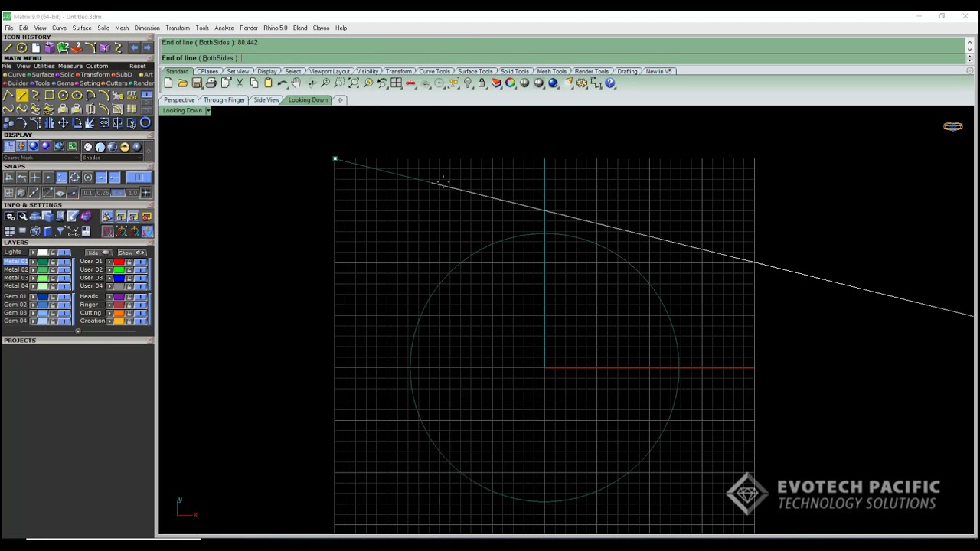The width and height of the screenshot is (980, 551).
Task: Click the Creation orange color swatch
Action: pos(119,321)
